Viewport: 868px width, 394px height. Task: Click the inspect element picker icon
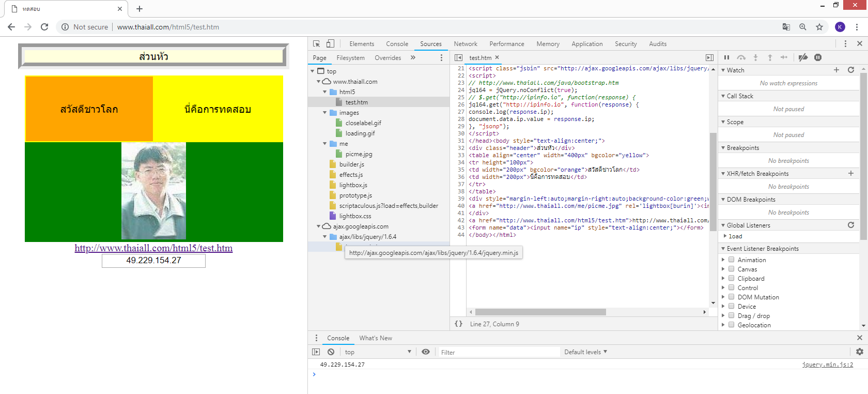click(x=316, y=44)
